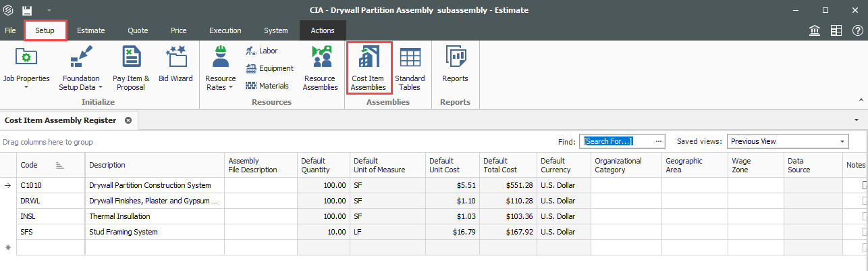Expand the Saved views dropdown

[x=842, y=141]
